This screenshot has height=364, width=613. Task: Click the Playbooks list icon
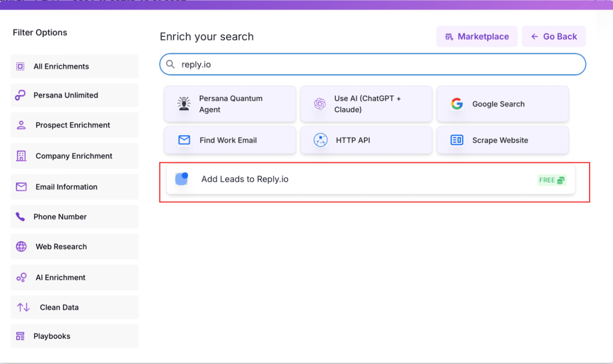click(20, 336)
